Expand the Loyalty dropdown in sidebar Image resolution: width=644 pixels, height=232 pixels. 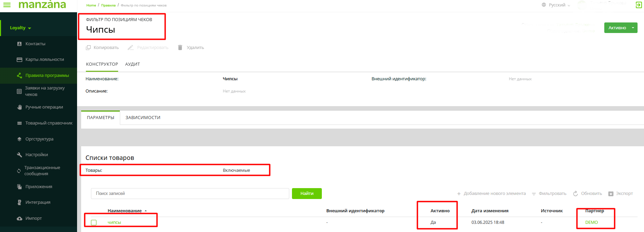[x=20, y=28]
